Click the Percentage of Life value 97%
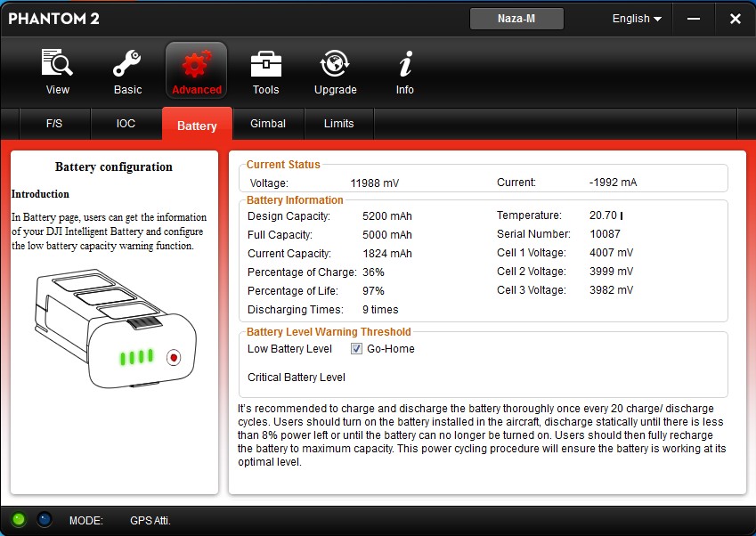The height and width of the screenshot is (536, 756). coord(373,291)
